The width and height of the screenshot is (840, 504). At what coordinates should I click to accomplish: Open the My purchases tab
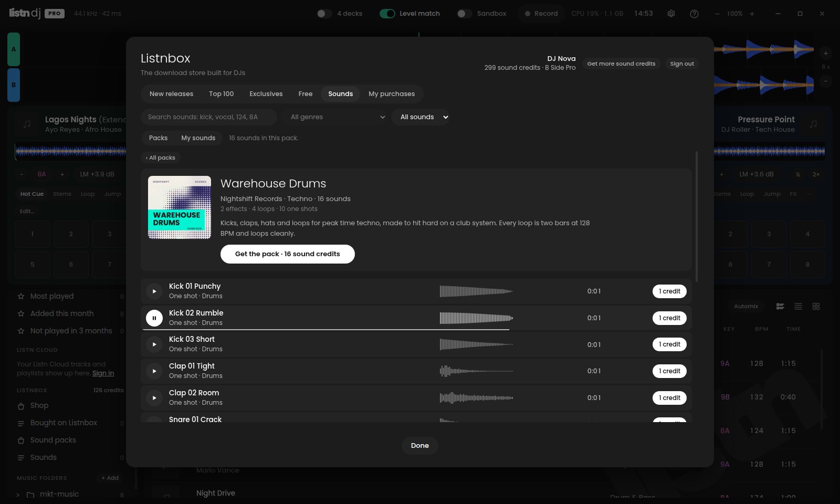392,94
